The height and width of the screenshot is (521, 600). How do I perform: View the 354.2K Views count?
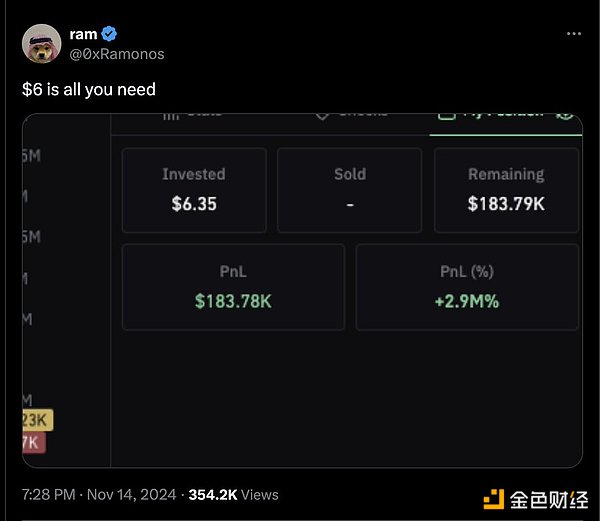(x=233, y=495)
